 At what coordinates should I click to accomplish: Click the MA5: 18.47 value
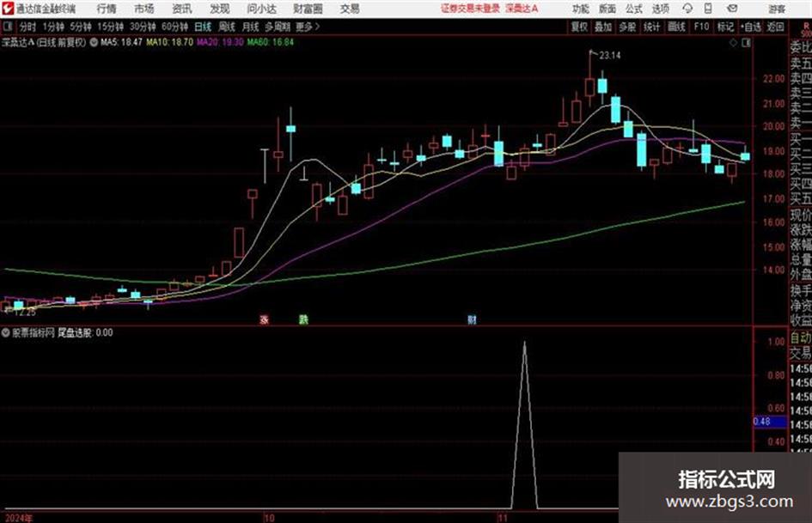tap(121, 42)
